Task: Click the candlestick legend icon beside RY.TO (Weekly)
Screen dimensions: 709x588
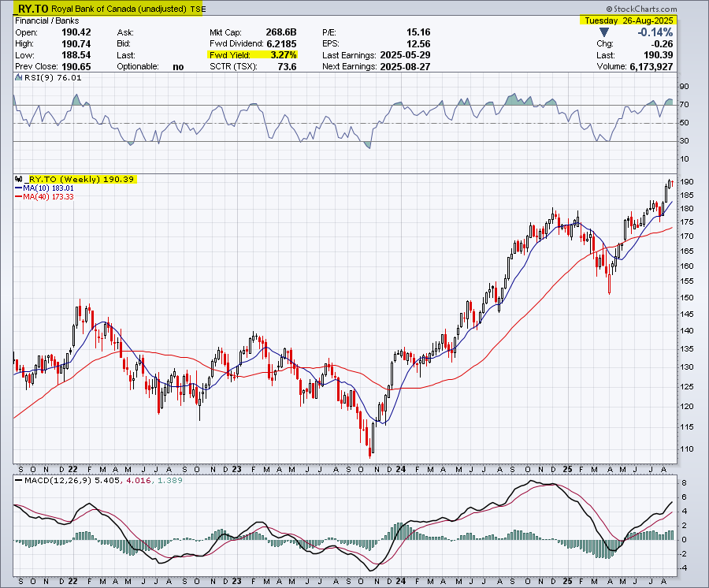Action: (19, 179)
